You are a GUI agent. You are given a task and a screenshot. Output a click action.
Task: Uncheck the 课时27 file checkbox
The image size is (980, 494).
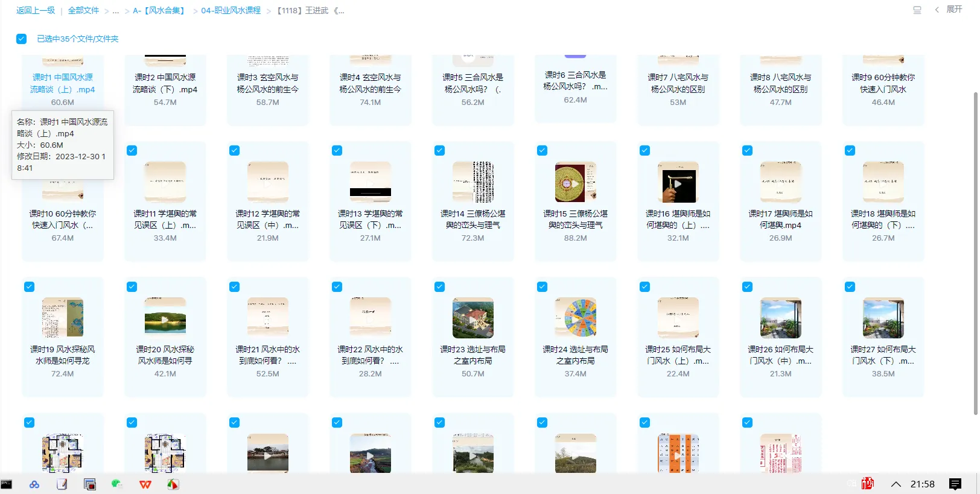click(x=850, y=287)
